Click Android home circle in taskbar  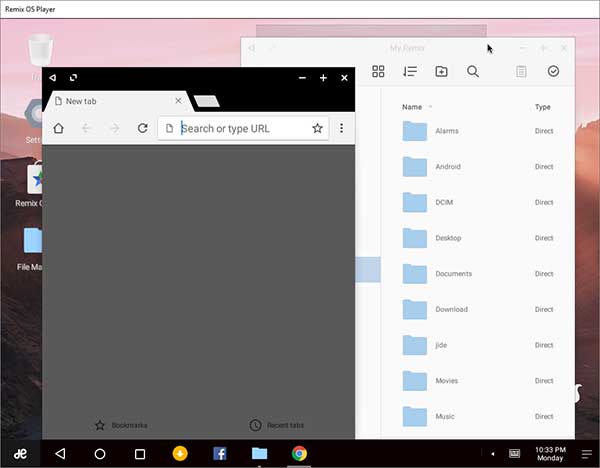pos(100,454)
